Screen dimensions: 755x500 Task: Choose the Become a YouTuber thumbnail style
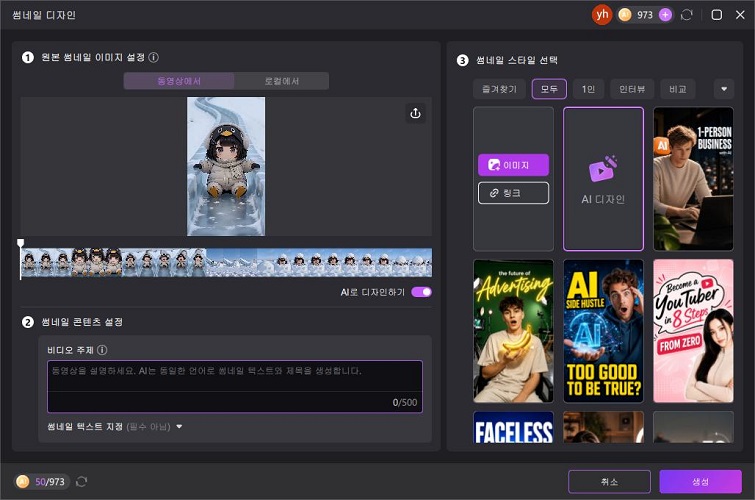693,331
